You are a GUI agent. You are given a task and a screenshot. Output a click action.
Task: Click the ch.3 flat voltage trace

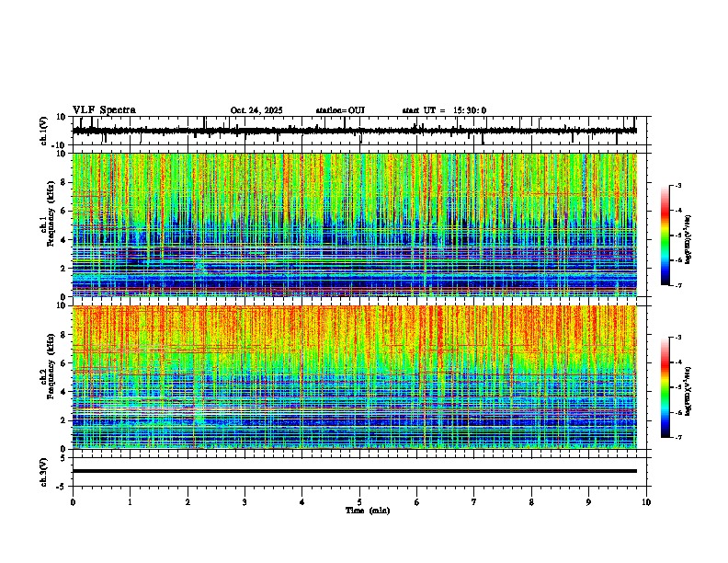[x=355, y=471]
